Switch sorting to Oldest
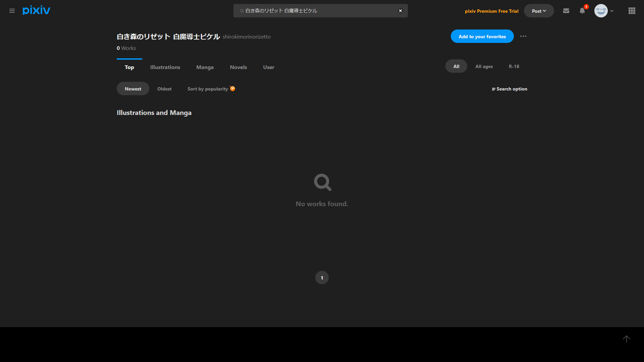 pos(164,89)
